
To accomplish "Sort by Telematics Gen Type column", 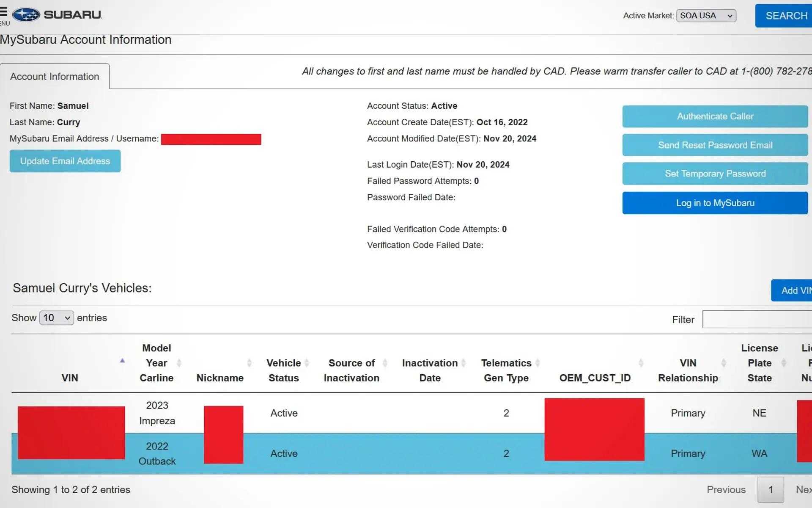I will [x=538, y=363].
